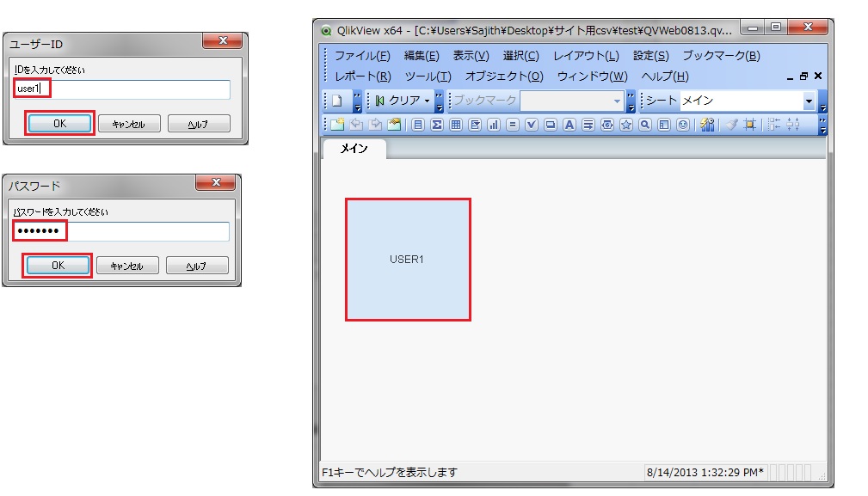Click the status bar timestamp 8/14/2013 1:32:29 PM
Image resolution: width=868 pixels, height=496 pixels.
[x=705, y=472]
